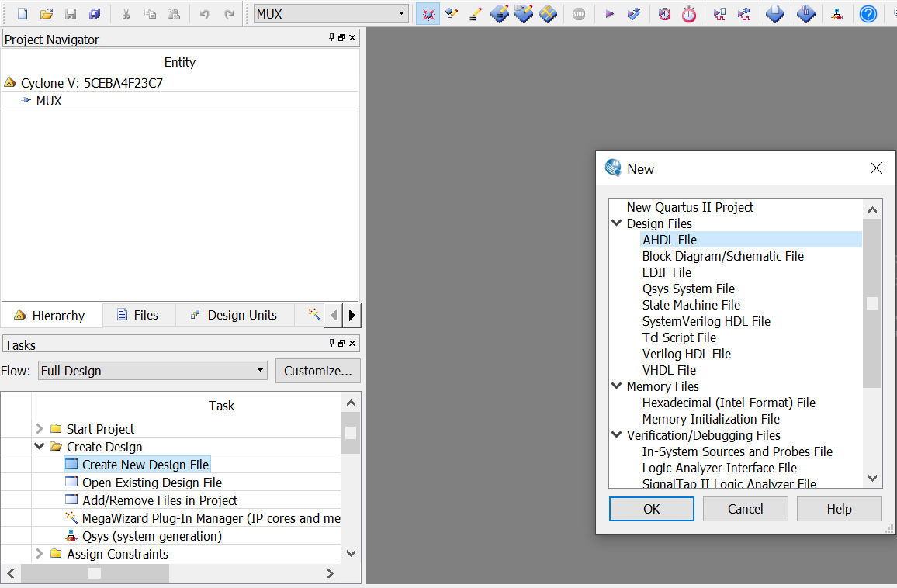Click the New file toolbar icon

pos(23,14)
